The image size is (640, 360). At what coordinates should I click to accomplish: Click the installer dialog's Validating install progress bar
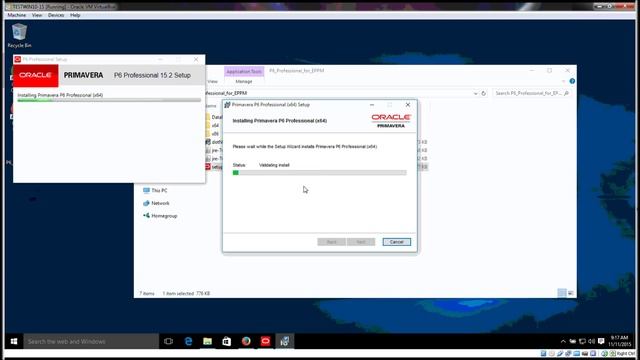pos(320,173)
